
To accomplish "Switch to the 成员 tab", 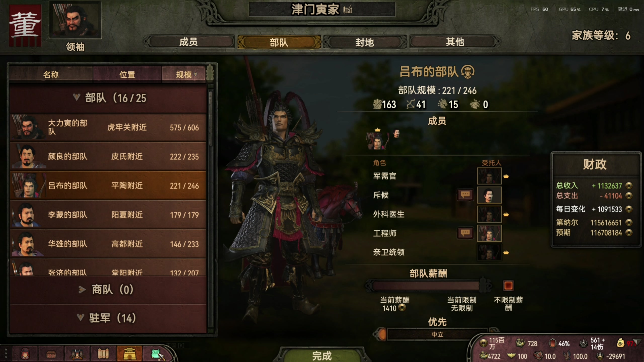I will (x=189, y=42).
